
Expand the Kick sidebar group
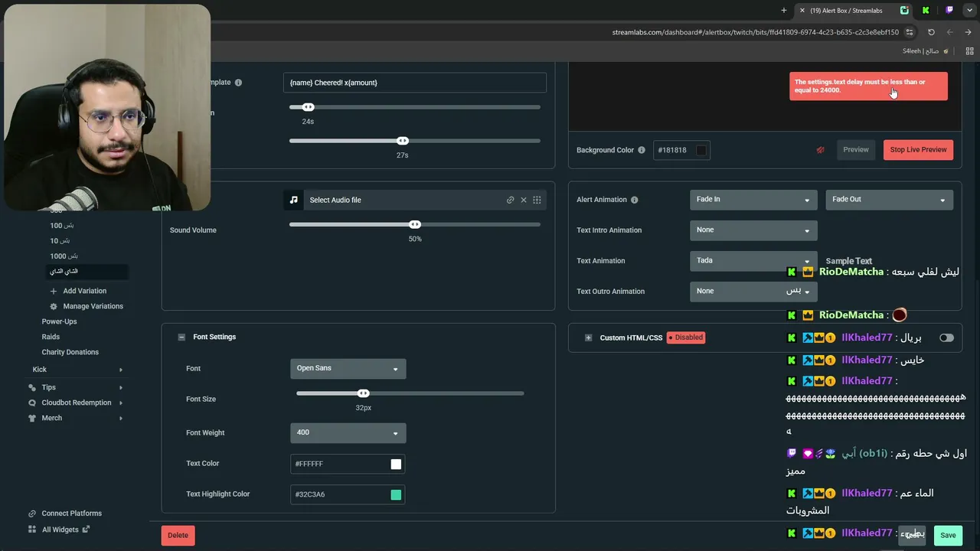pos(121,370)
